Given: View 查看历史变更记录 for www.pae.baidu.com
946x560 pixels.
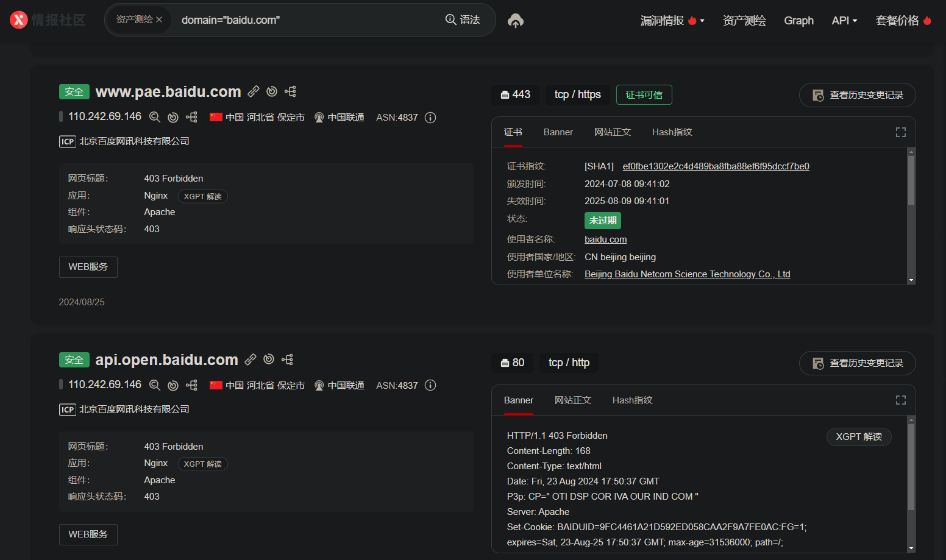Looking at the screenshot, I should tap(858, 95).
